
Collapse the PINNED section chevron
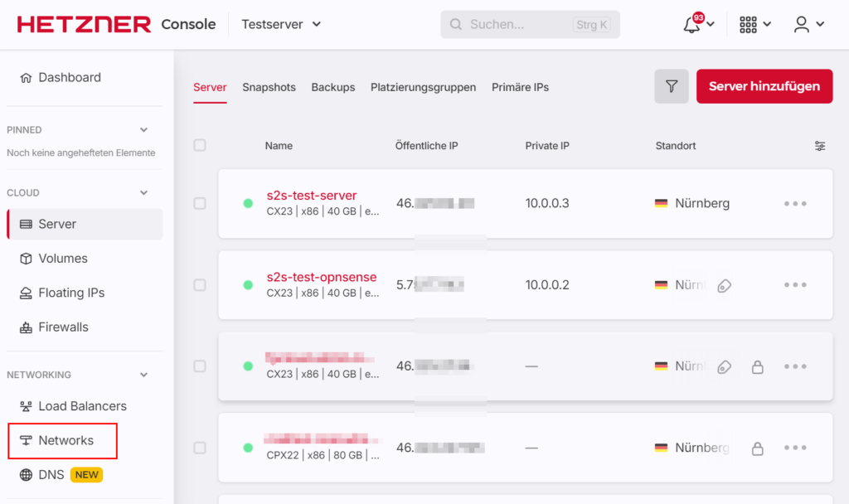point(143,130)
